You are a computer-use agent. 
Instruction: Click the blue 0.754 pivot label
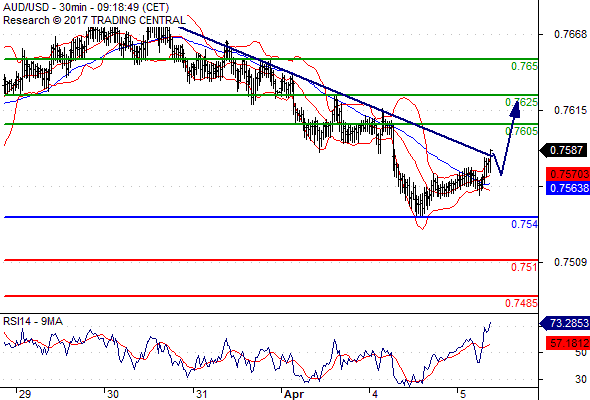524,224
